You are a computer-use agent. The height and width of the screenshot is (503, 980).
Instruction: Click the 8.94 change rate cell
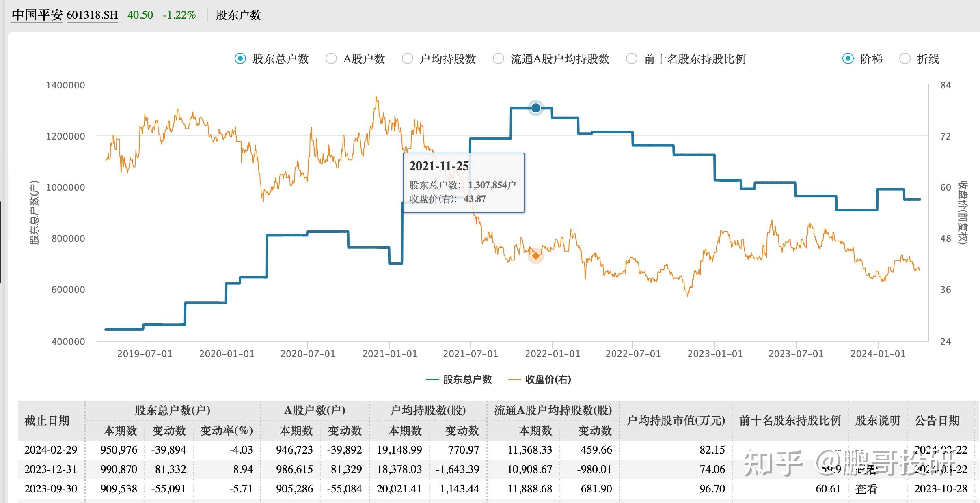coord(243,469)
